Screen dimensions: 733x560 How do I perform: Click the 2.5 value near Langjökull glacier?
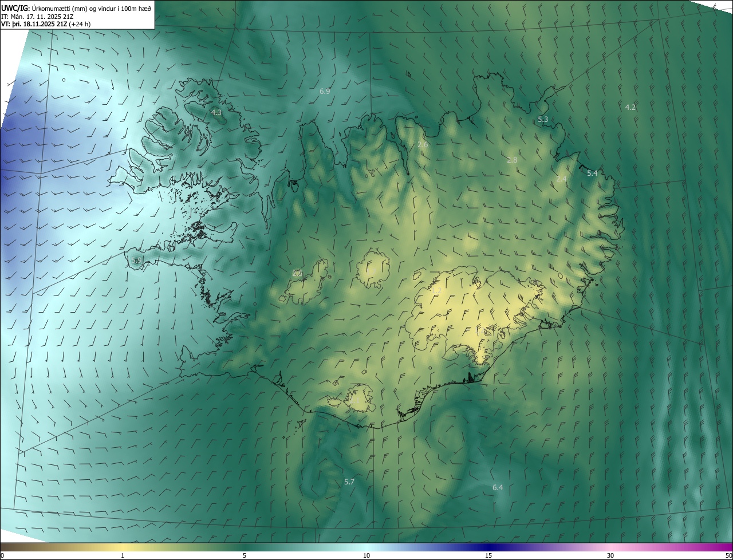coord(297,273)
